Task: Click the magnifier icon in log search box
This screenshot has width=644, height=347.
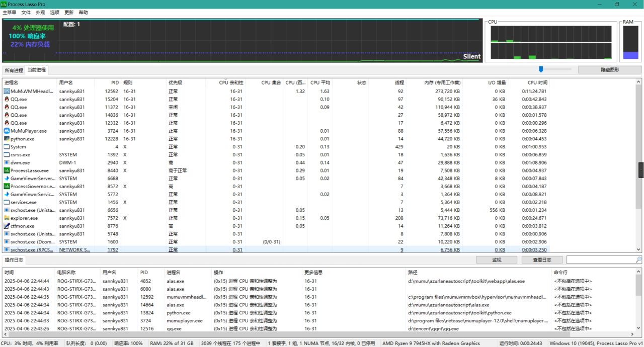Action: (x=638, y=260)
